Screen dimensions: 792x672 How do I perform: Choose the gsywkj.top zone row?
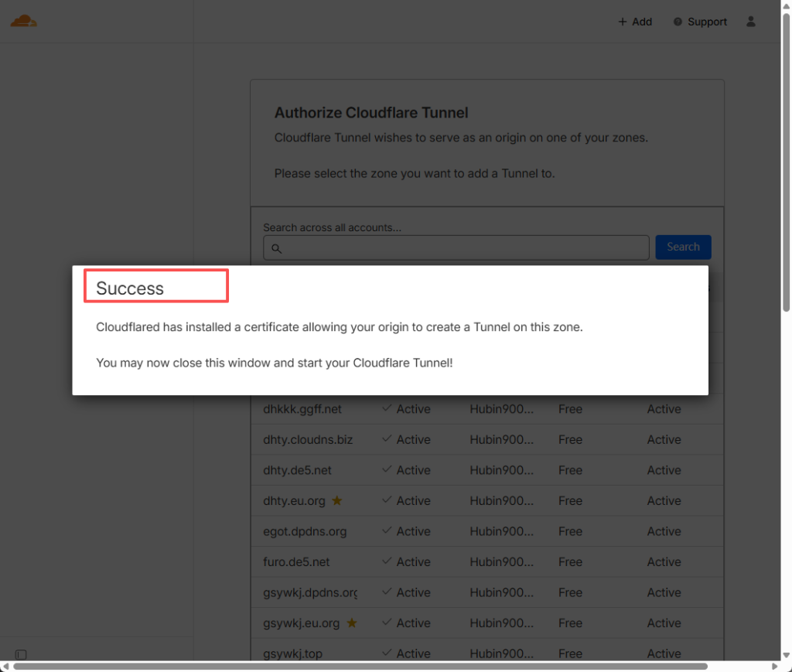click(292, 654)
